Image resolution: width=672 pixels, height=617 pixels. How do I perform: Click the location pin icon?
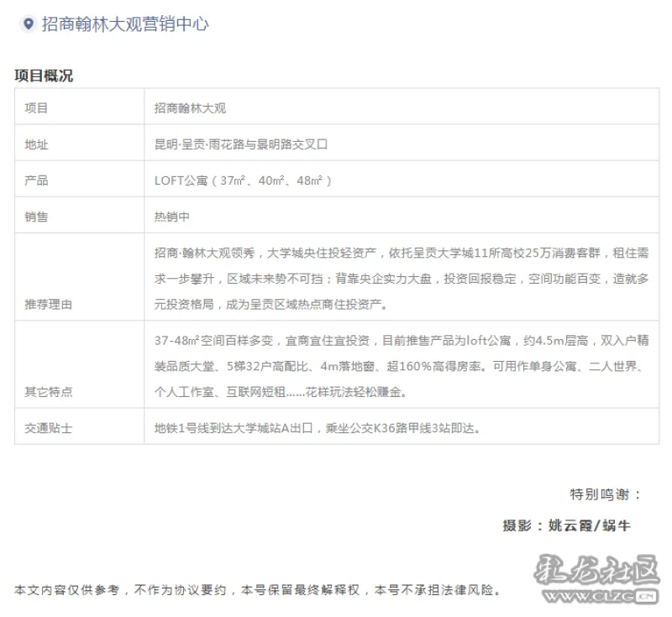29,24
